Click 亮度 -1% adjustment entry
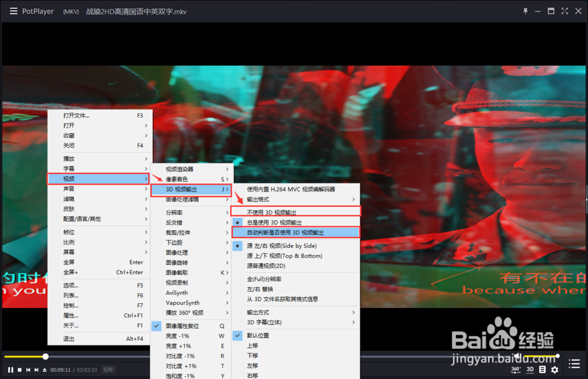588x379 pixels. tap(191, 336)
